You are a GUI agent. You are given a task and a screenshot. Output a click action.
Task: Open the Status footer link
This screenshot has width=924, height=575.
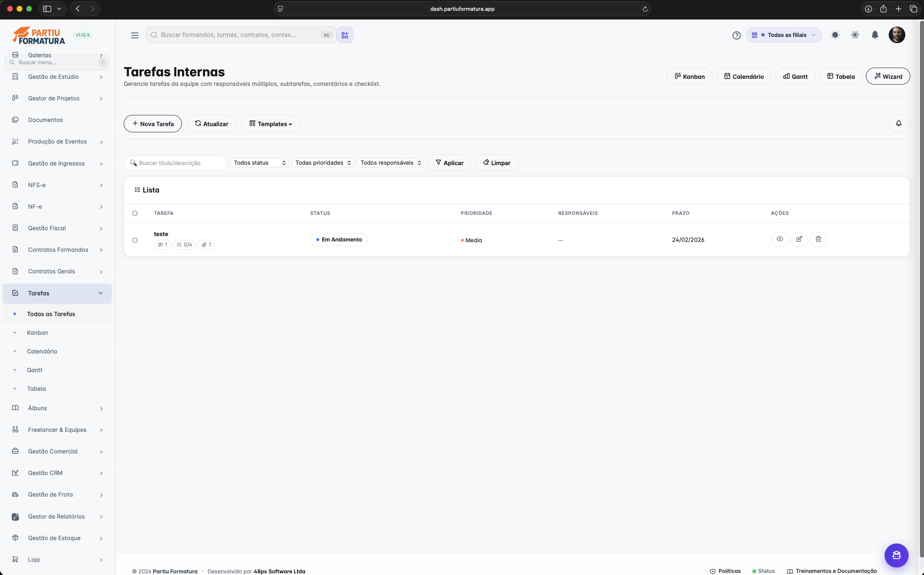pos(764,571)
